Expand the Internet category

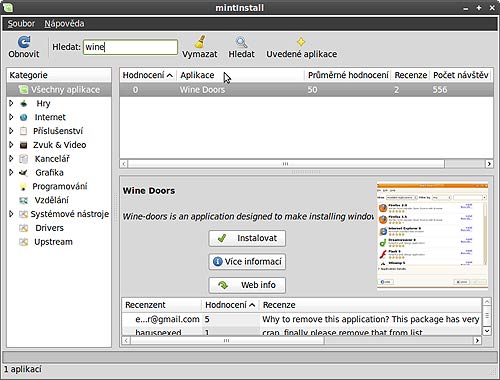(11, 117)
